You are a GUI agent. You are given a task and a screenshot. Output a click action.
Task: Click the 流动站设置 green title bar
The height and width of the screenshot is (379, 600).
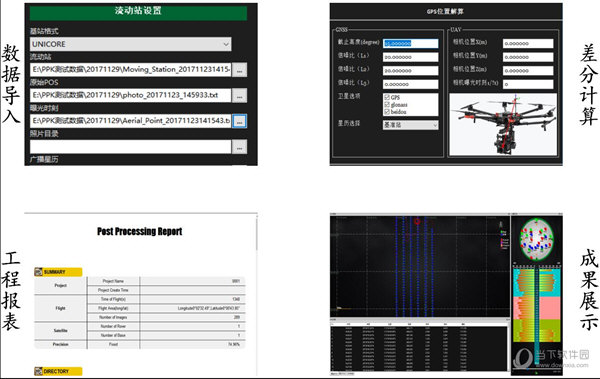click(138, 13)
